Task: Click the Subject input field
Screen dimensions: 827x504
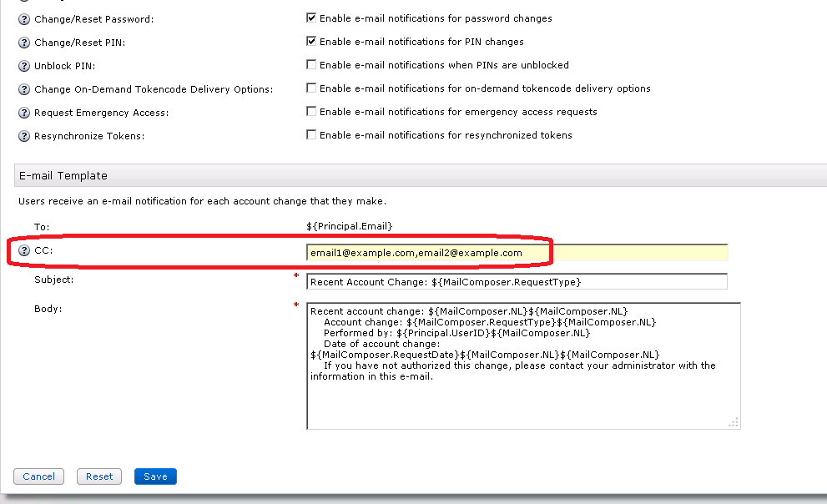Action: point(516,281)
